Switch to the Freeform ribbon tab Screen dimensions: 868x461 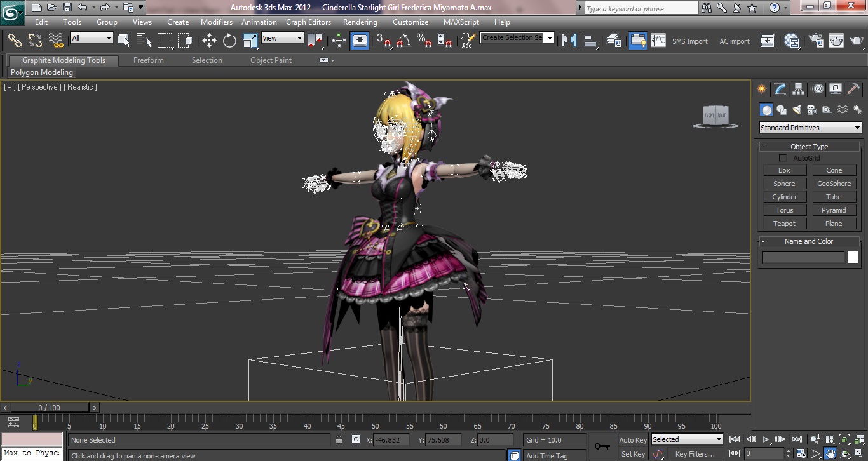coord(148,60)
